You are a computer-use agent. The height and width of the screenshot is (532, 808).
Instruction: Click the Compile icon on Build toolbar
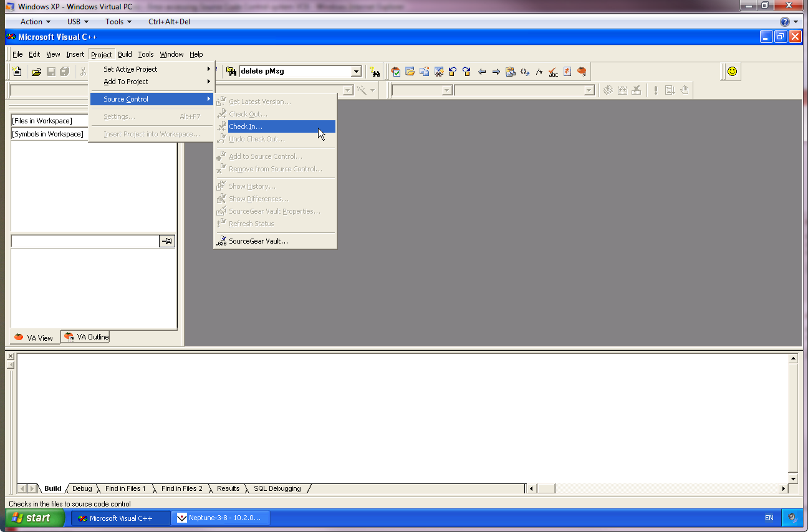point(608,90)
